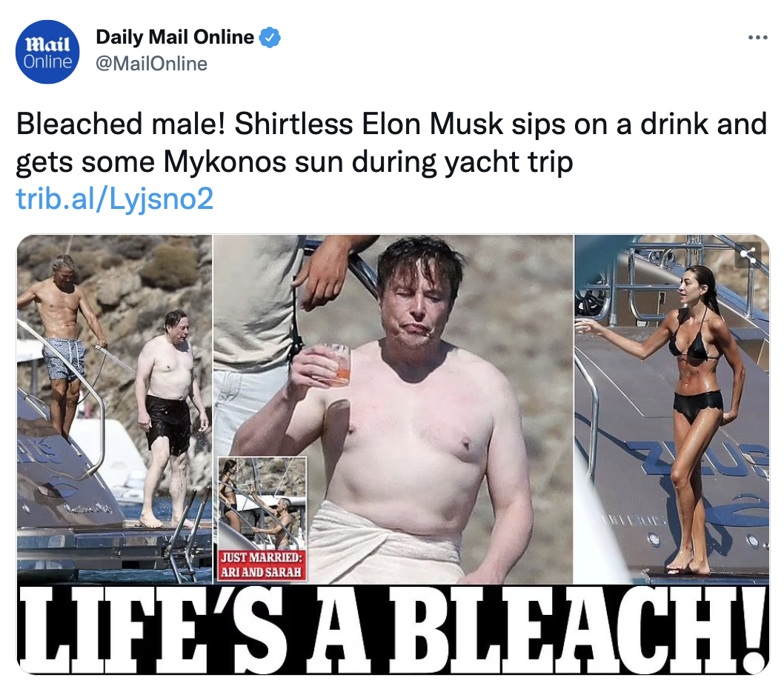The image size is (784, 692).
Task: Click the Just Married Ari and Sarah label
Action: 262,565
